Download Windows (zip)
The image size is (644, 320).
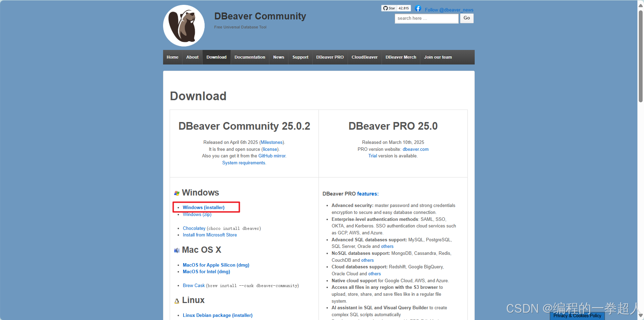197,215
